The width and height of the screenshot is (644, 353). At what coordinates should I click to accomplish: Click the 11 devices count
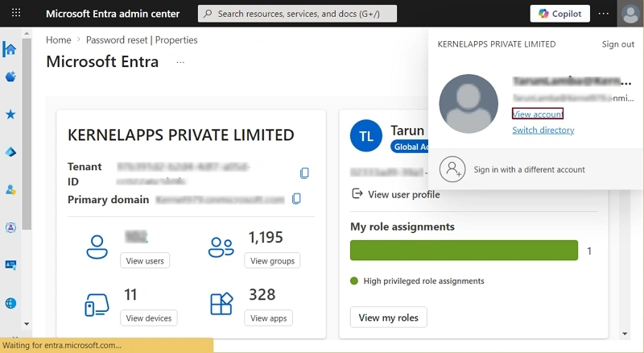tap(130, 295)
